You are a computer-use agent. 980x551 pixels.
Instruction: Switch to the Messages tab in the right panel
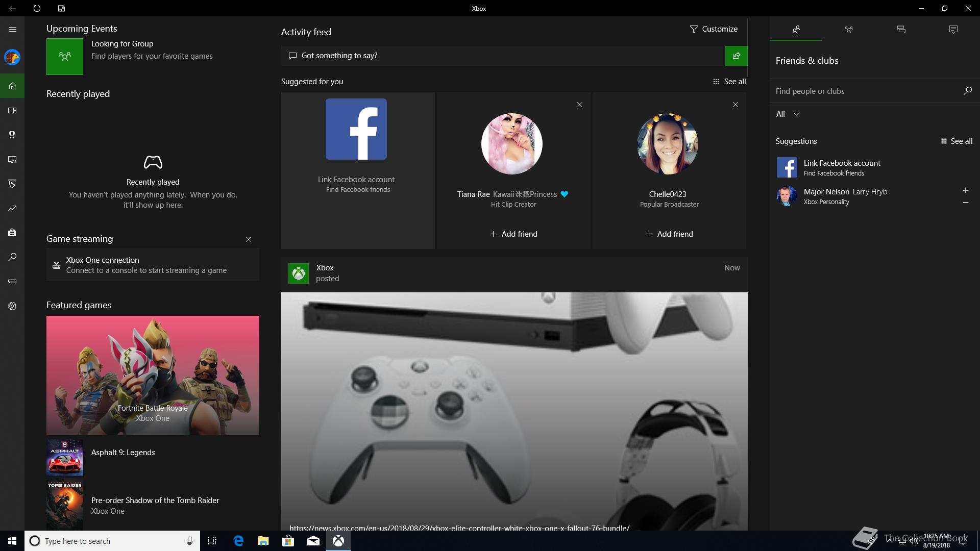tap(901, 29)
